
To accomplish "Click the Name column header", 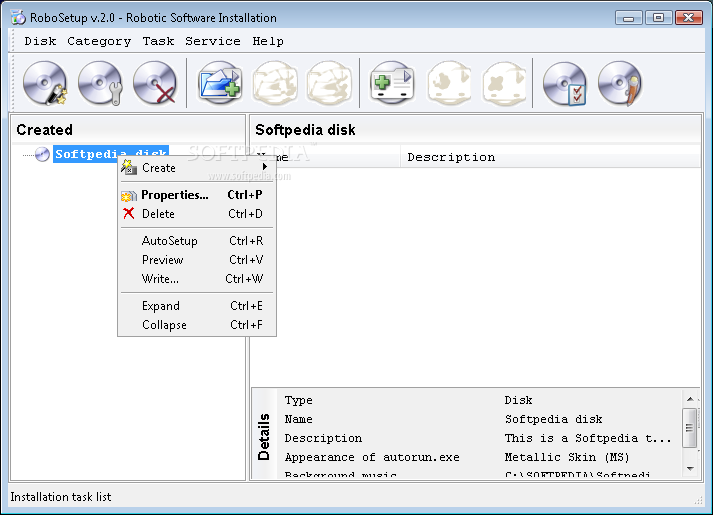I will [326, 157].
